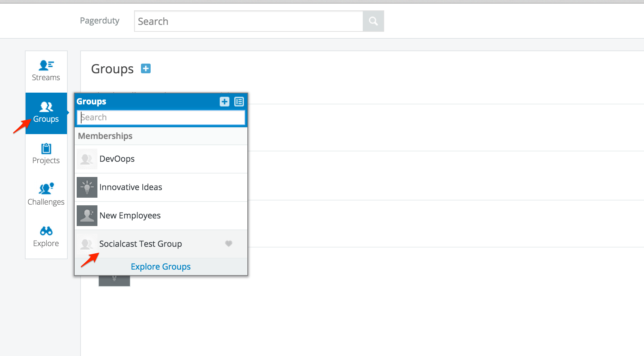Viewport: 644px width, 356px height.
Task: Click the Groups header on the popup
Action: pos(91,101)
